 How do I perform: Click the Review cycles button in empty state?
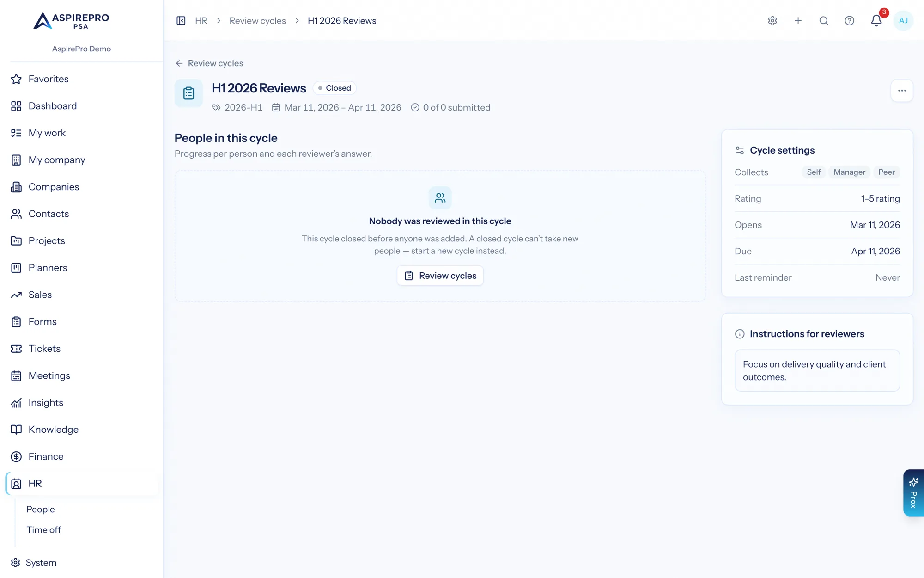click(x=440, y=276)
